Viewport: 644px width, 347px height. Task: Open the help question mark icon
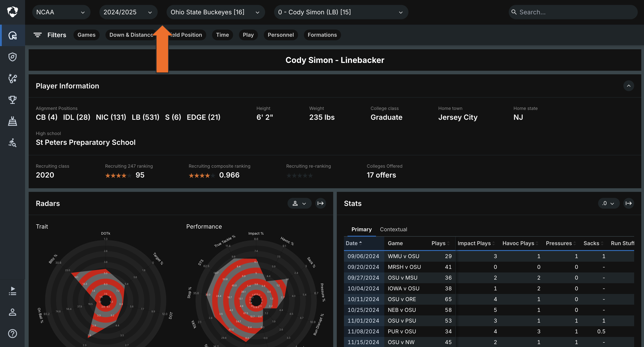(x=13, y=334)
